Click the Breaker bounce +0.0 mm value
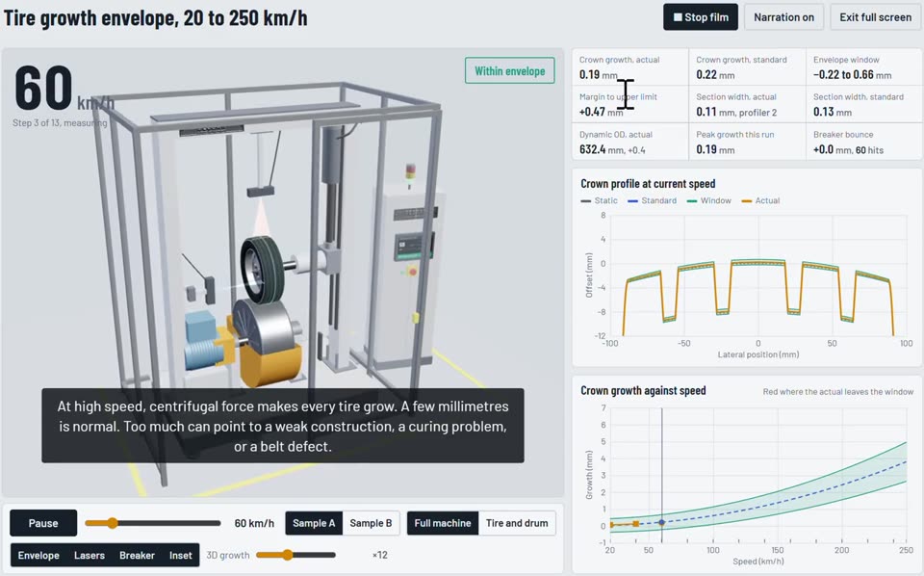 pos(848,149)
